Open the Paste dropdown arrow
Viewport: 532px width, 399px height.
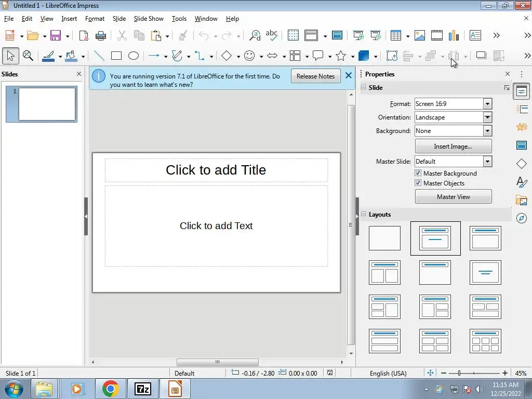(x=167, y=36)
